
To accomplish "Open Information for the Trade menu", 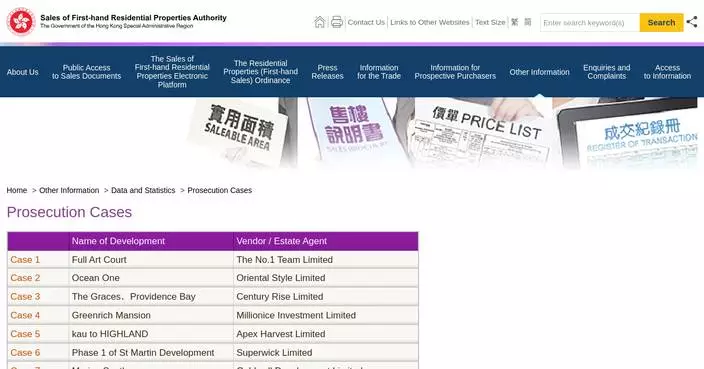I will click(x=379, y=72).
